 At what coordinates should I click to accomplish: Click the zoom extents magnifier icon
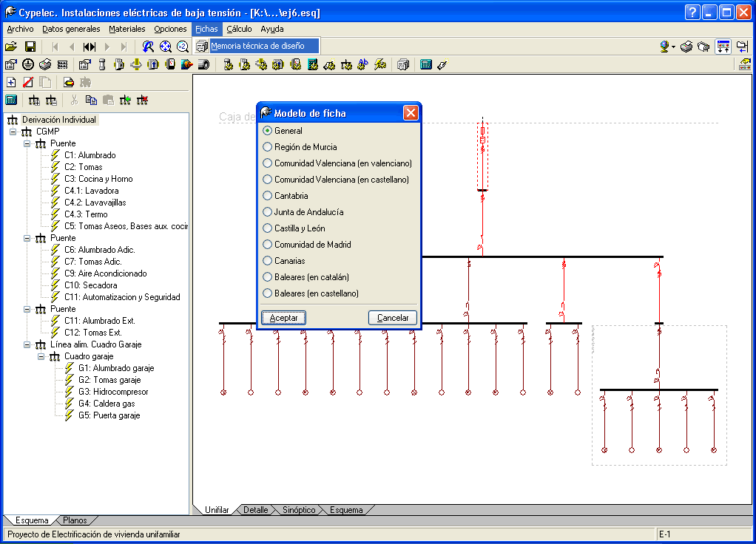pos(166,47)
